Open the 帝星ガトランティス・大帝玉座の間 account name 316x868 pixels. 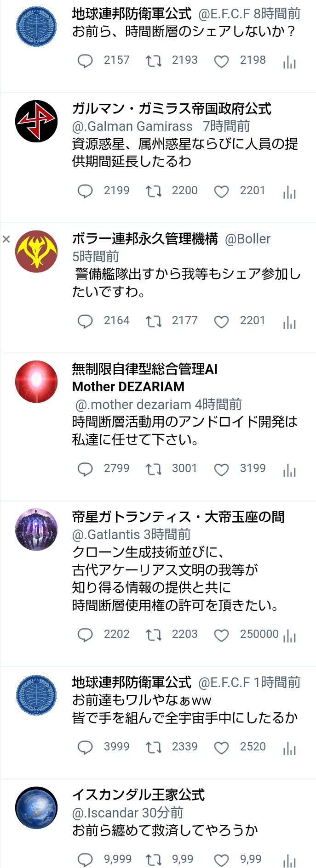(x=178, y=517)
